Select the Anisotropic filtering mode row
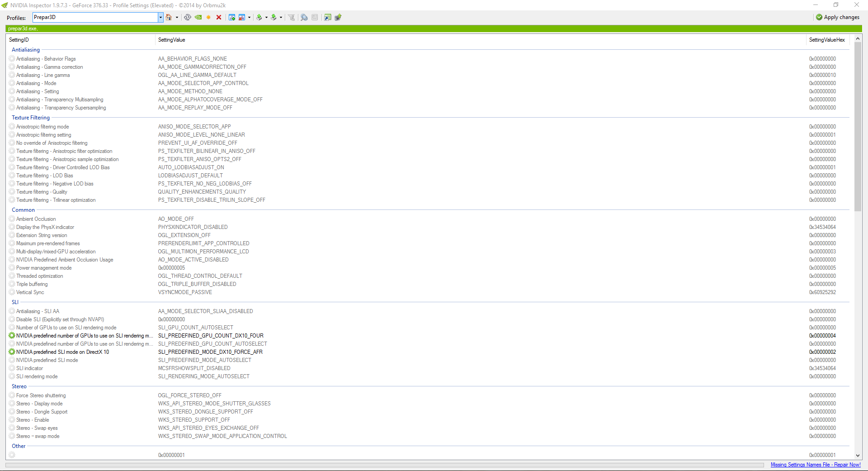The width and height of the screenshot is (868, 471). (x=429, y=127)
